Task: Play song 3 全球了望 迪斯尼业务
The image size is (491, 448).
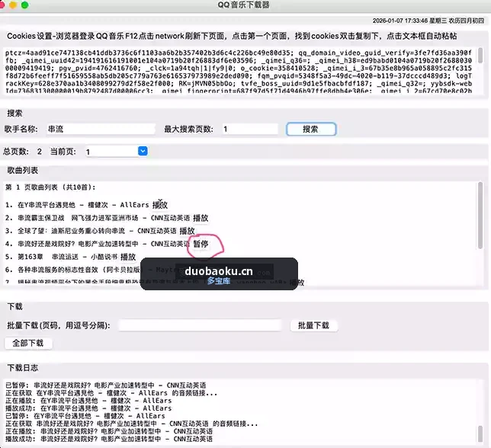Action: [x=187, y=231]
